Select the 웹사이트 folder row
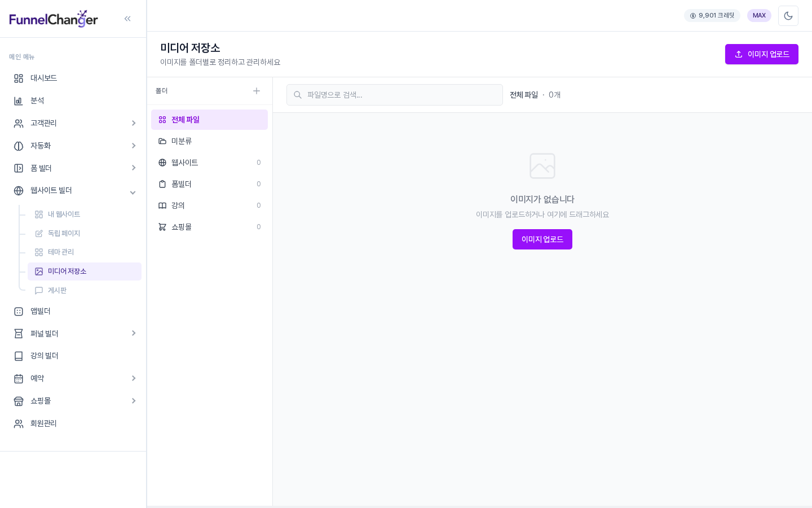 [209, 163]
